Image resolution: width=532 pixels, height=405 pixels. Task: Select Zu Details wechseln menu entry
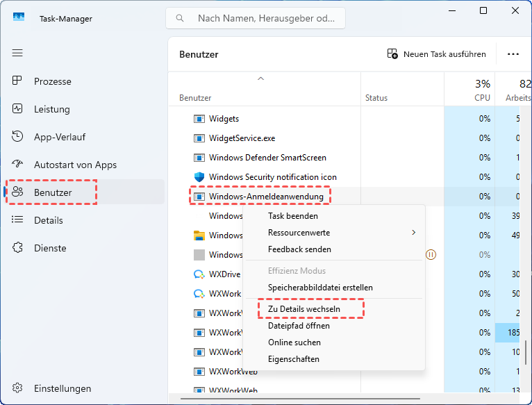click(x=304, y=308)
